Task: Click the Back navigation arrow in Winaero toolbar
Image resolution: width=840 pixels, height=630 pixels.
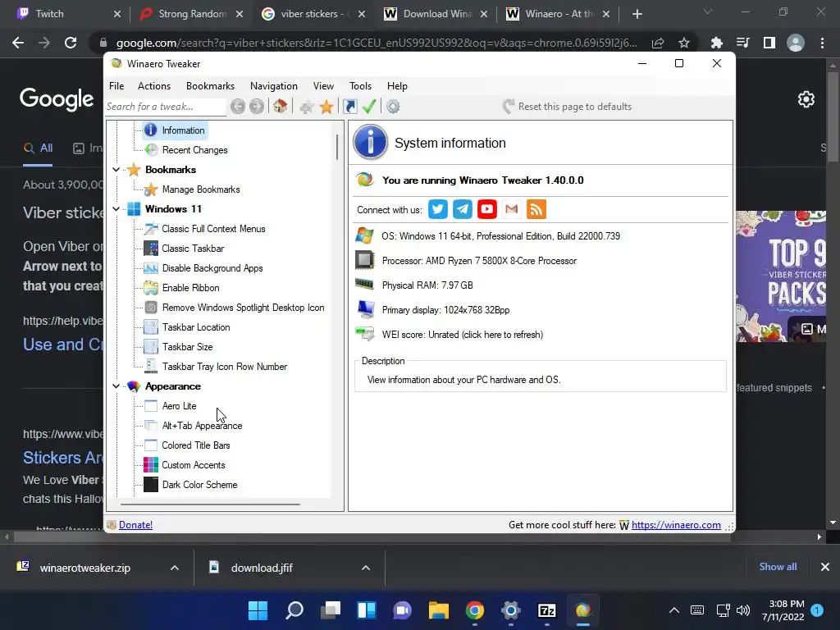Action: pos(238,107)
